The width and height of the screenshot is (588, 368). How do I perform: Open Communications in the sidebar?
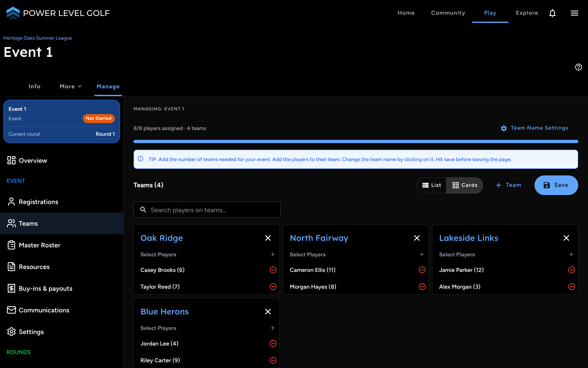62,310
